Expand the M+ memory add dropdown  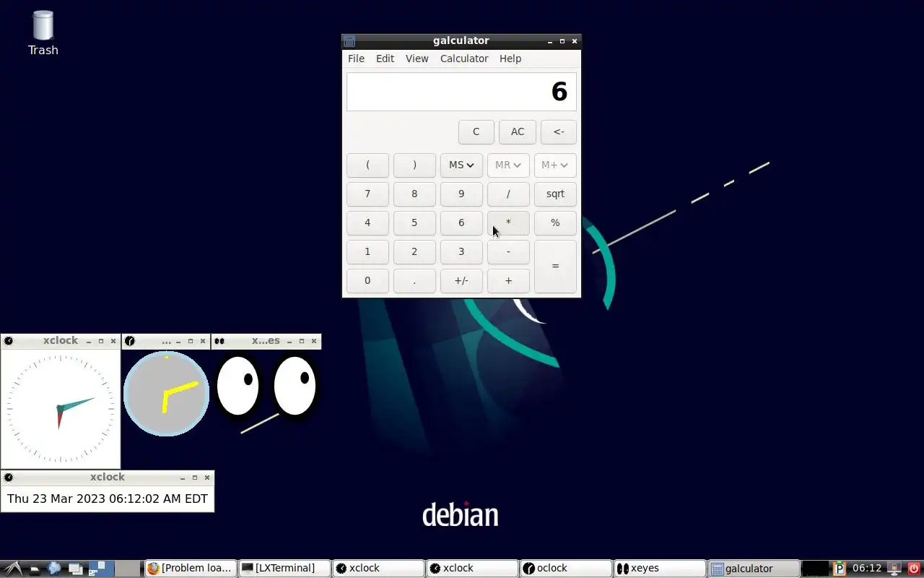(x=555, y=165)
